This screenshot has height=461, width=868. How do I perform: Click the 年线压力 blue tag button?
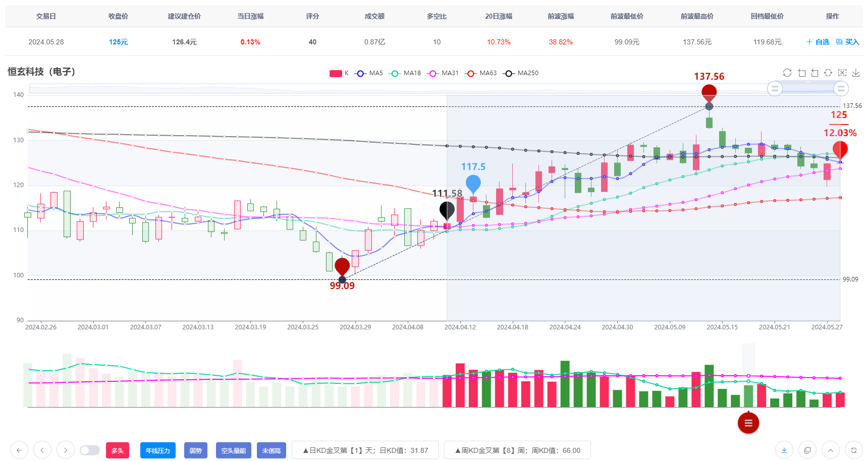click(158, 450)
